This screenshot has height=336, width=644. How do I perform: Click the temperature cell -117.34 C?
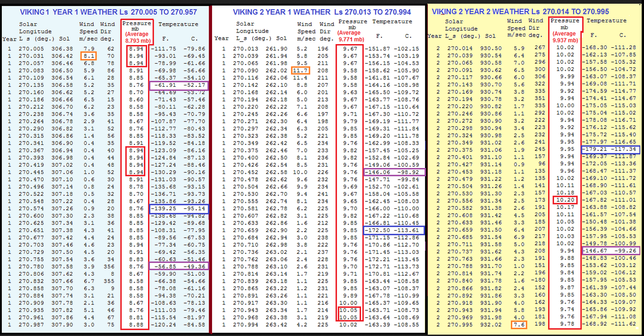pos(624,150)
